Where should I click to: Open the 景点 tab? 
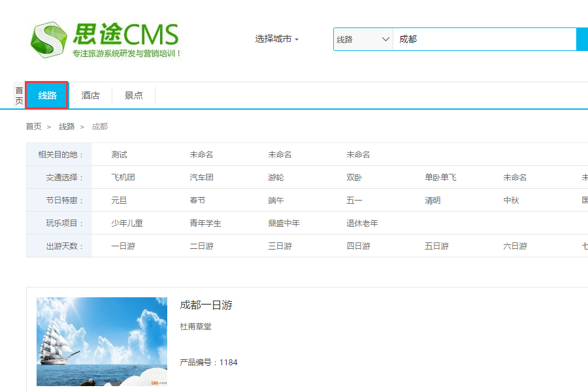click(x=133, y=95)
